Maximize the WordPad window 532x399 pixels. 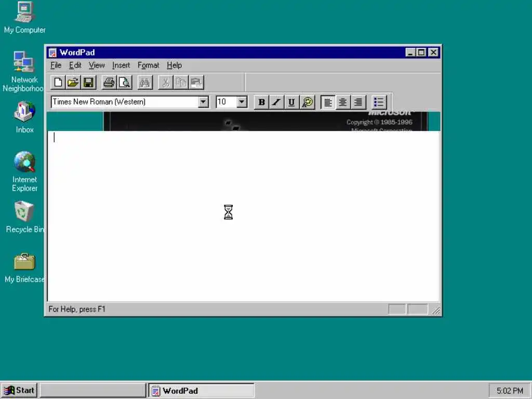(x=421, y=52)
